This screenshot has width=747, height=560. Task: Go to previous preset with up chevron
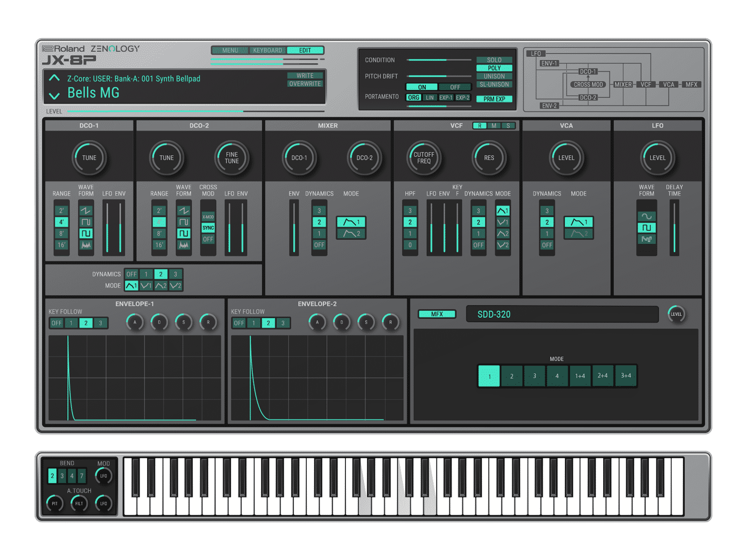click(x=54, y=78)
